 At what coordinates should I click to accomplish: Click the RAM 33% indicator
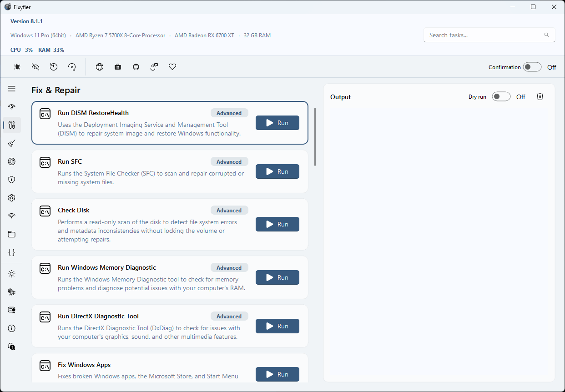coord(51,50)
